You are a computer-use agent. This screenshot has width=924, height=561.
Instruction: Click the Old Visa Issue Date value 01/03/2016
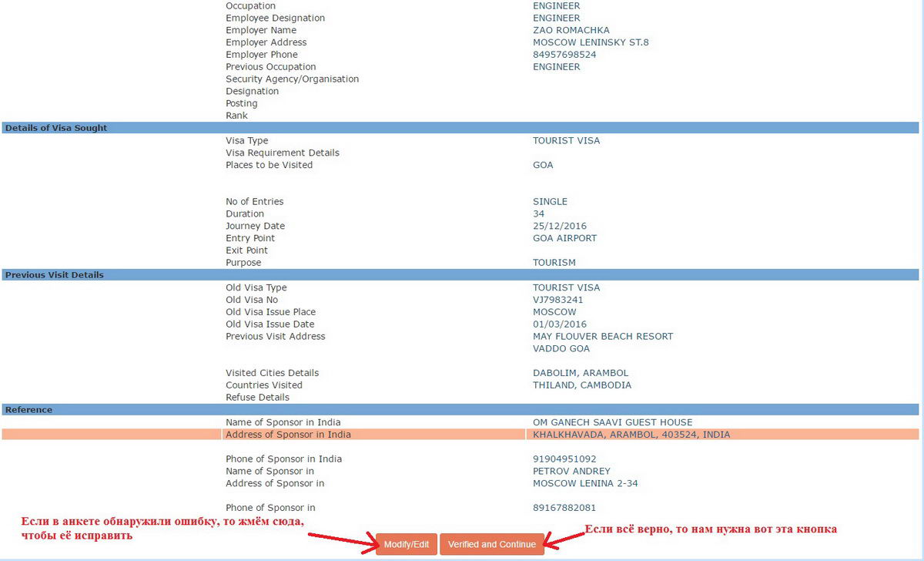(x=560, y=324)
